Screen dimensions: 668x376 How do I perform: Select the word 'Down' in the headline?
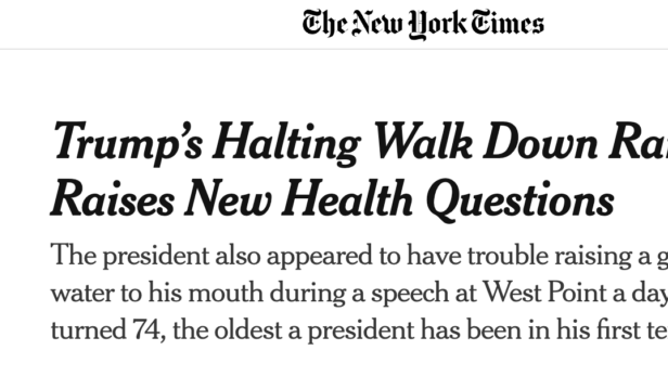coord(540,141)
